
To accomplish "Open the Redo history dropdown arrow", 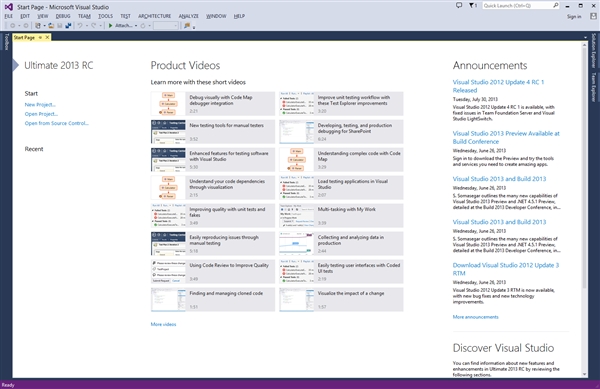I will (100, 26).
